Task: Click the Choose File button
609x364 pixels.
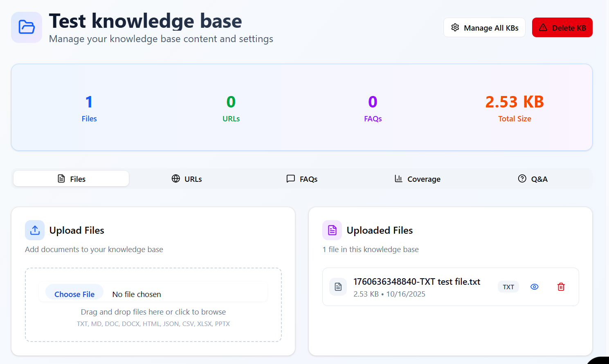Action: click(x=74, y=294)
